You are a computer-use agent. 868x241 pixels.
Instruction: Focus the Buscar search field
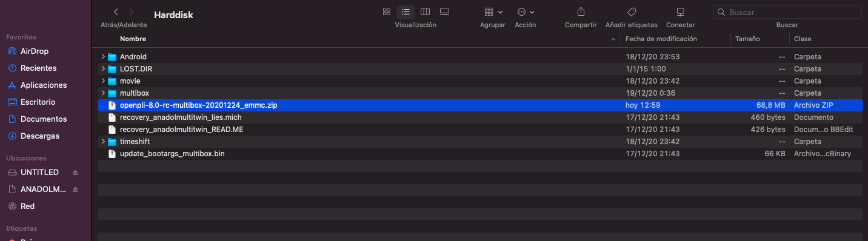click(788, 12)
